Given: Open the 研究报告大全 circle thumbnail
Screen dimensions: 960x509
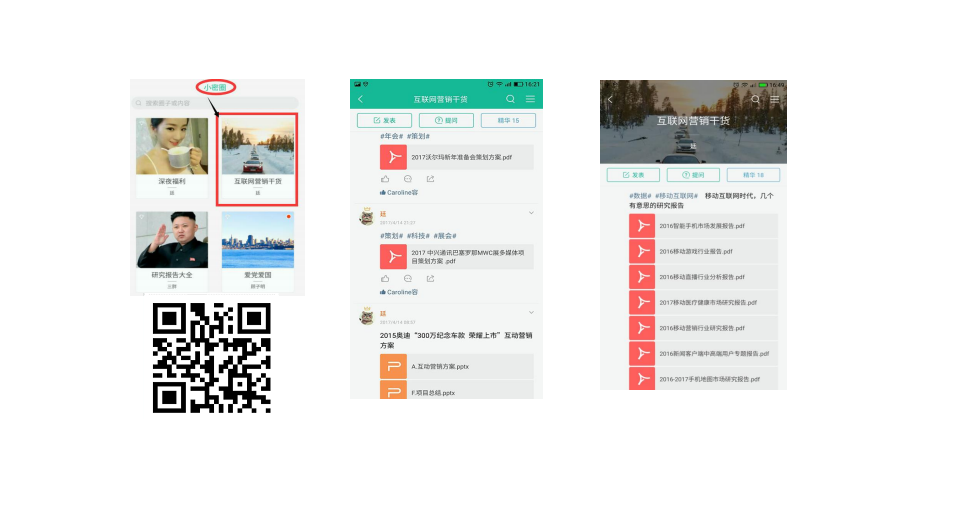Looking at the screenshot, I should point(172,240).
